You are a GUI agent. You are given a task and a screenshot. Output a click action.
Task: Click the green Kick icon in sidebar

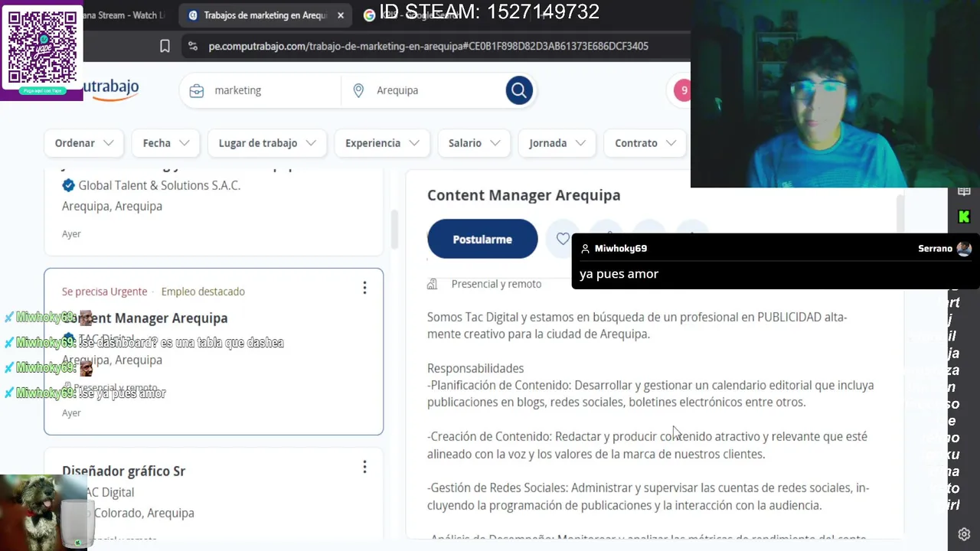coord(964,217)
